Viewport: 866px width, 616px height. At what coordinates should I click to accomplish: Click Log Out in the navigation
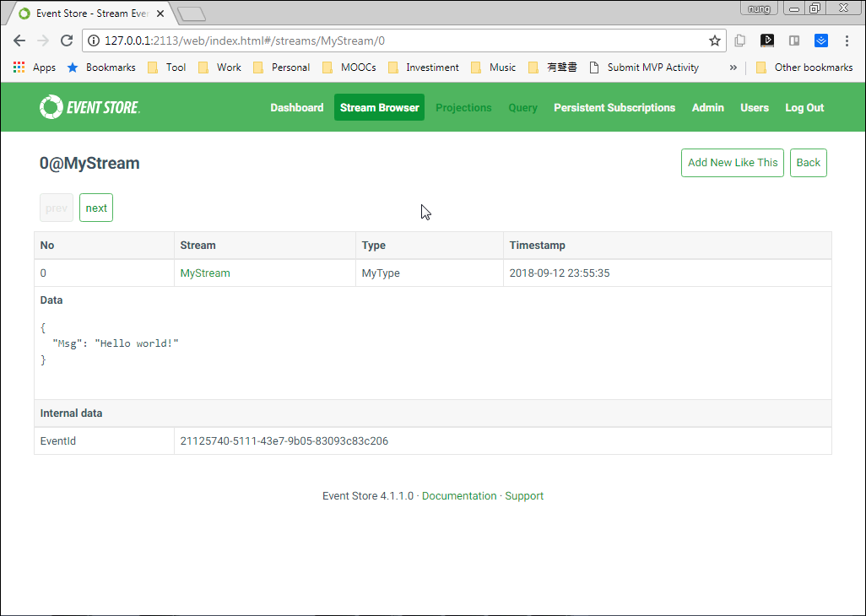804,108
